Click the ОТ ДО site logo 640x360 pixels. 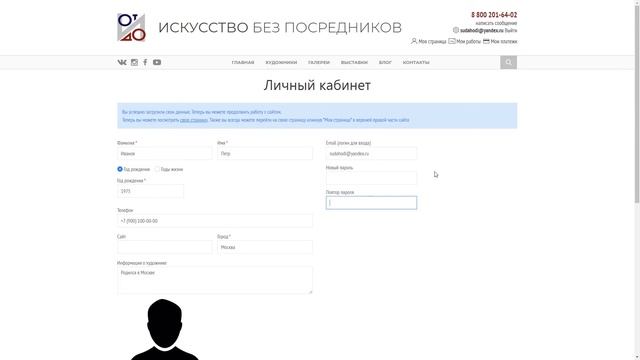pos(131,27)
